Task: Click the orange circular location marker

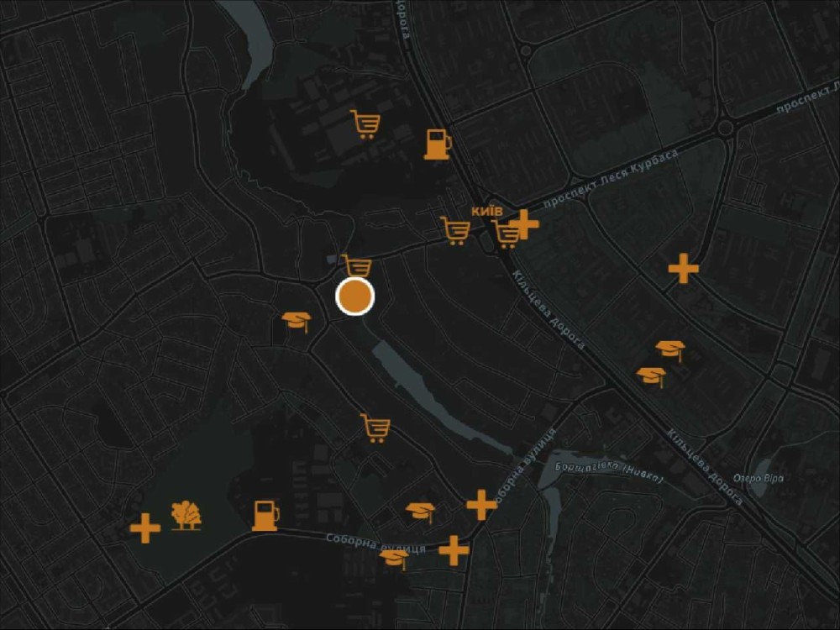Action: tap(354, 297)
